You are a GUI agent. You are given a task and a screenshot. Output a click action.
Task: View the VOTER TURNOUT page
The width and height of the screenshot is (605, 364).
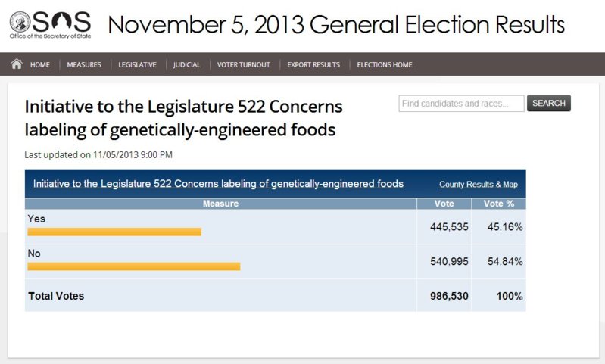coord(244,65)
